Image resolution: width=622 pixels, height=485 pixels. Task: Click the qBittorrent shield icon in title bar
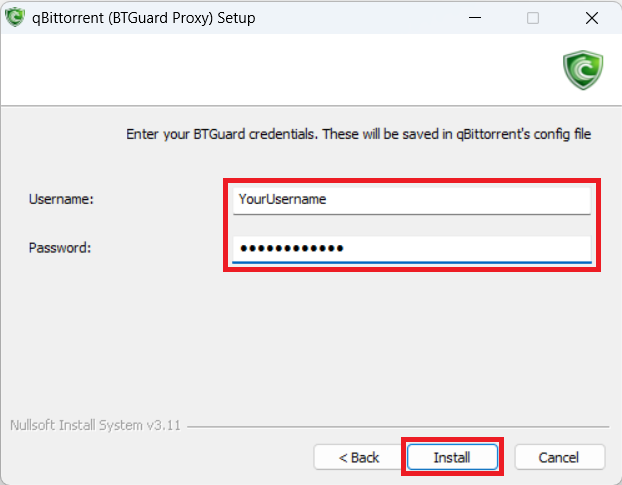pos(15,17)
